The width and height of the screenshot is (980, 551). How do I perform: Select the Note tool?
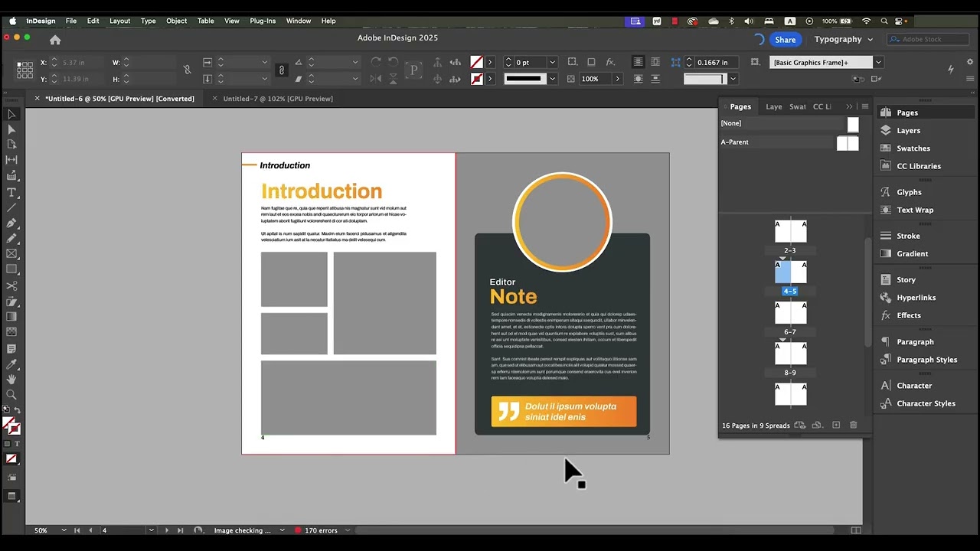coord(11,348)
